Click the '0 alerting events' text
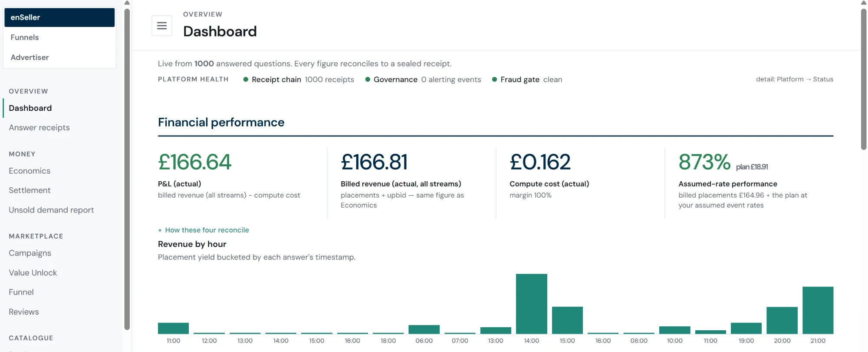The image size is (868, 352). point(451,80)
